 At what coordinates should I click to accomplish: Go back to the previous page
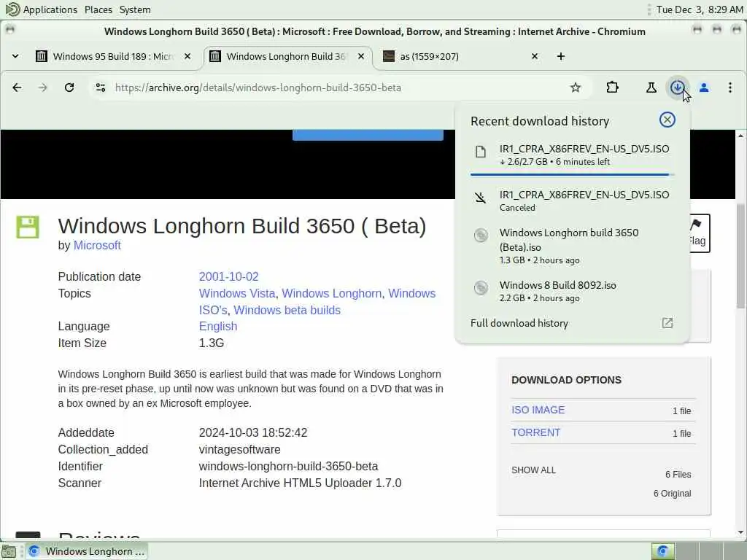tap(18, 87)
